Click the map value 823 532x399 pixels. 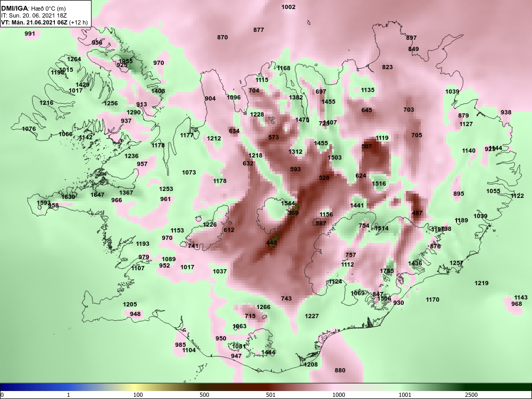(x=387, y=67)
